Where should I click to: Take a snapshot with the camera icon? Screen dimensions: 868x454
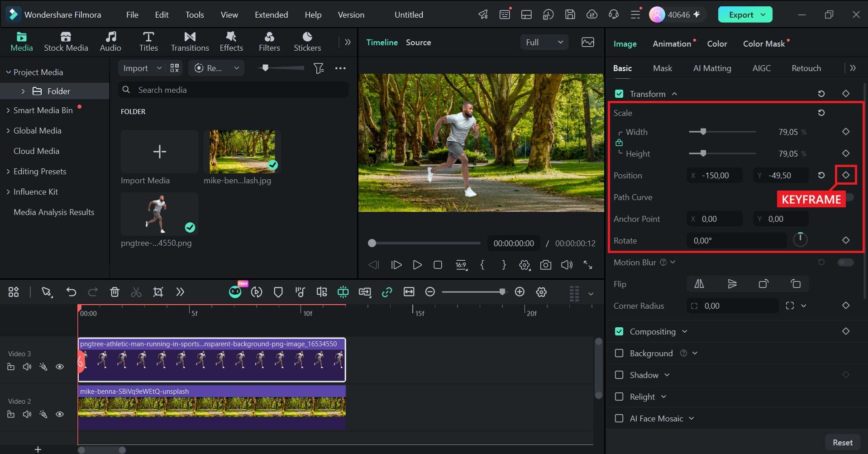click(546, 265)
